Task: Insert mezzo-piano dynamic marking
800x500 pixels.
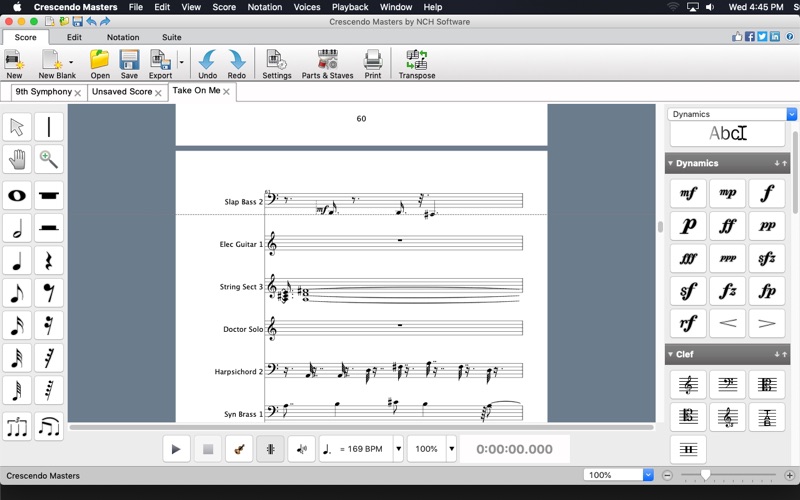Action: tap(728, 193)
